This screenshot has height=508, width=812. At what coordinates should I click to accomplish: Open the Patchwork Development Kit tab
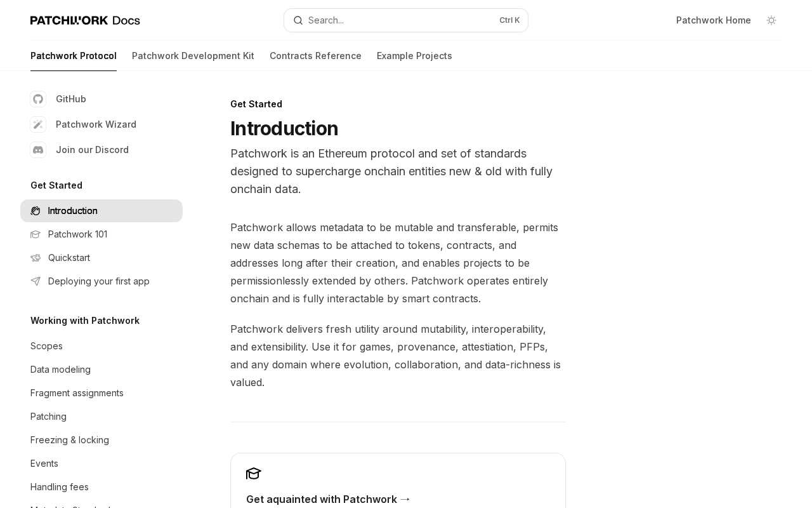[x=193, y=56]
